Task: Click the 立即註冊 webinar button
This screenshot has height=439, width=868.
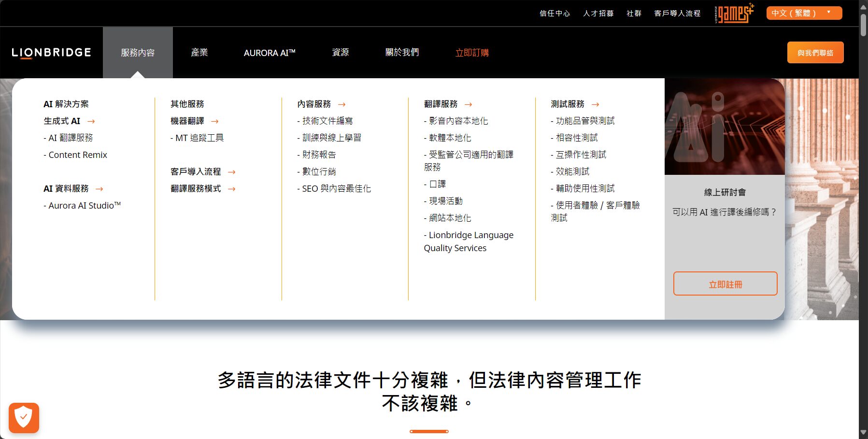Action: pyautogui.click(x=725, y=284)
